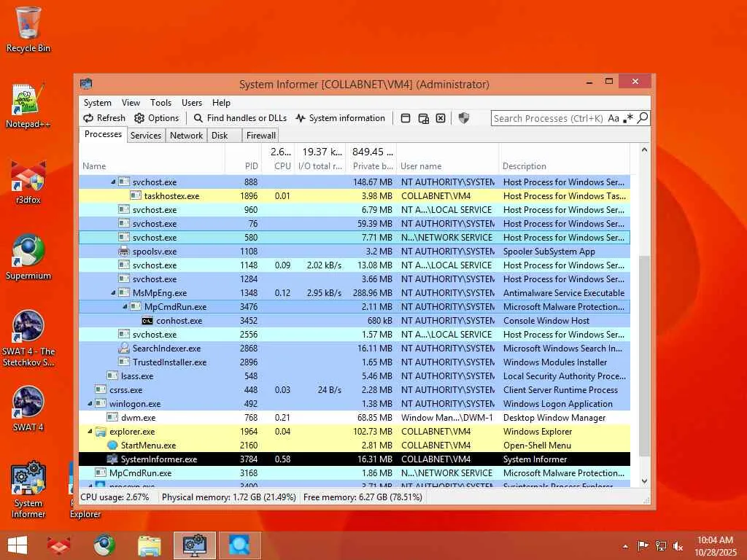Open Options from the toolbar
The width and height of the screenshot is (747, 560).
[x=157, y=118]
